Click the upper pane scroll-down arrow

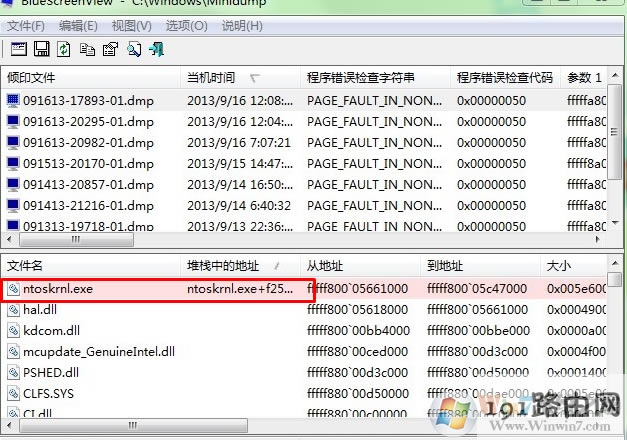pyautogui.click(x=615, y=222)
